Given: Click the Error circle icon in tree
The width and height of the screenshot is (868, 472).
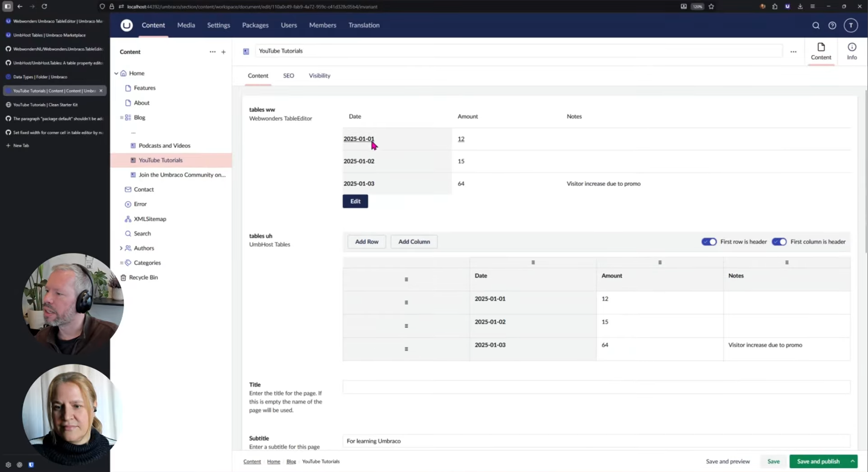Looking at the screenshot, I should click(128, 204).
